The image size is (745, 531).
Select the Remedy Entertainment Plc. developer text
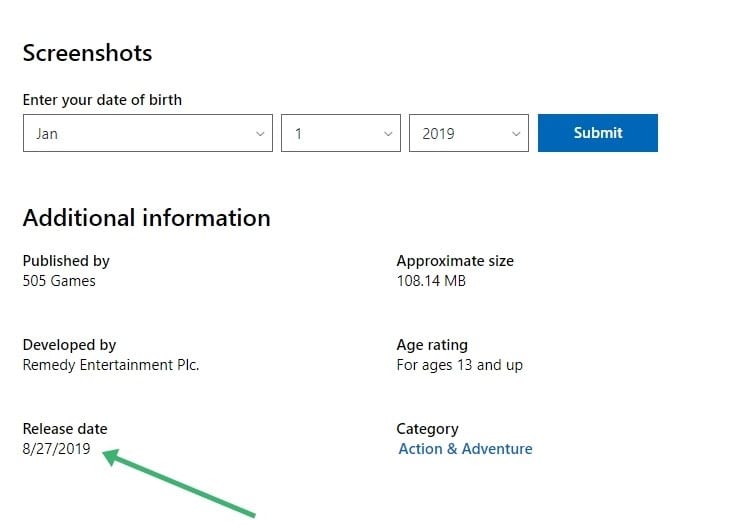(x=111, y=365)
